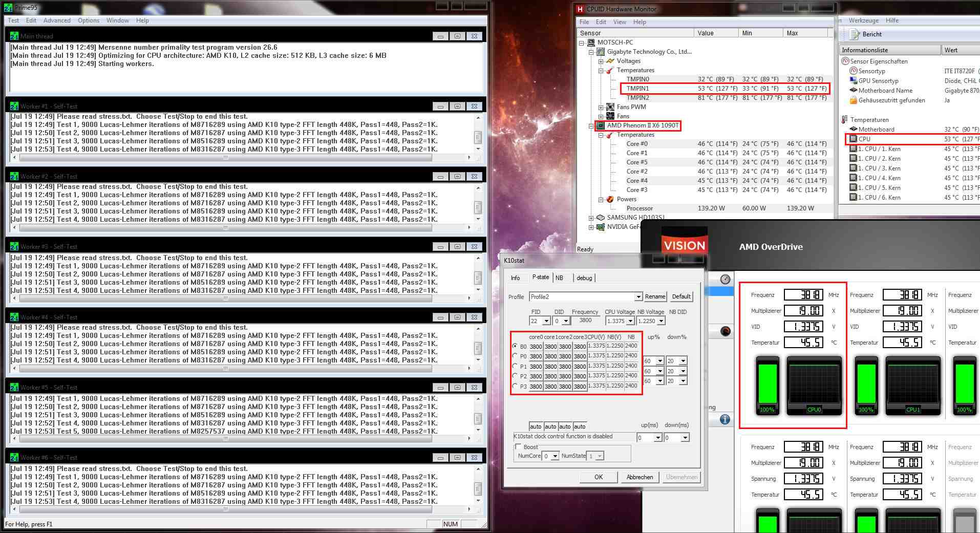Select the P3 radio button in K10stat
Image resolution: width=980 pixels, height=533 pixels.
(x=515, y=386)
